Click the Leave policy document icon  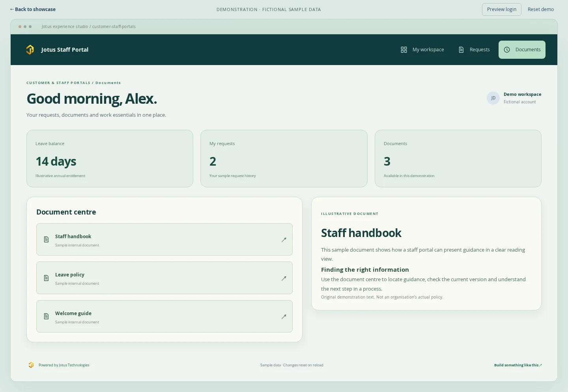(46, 278)
